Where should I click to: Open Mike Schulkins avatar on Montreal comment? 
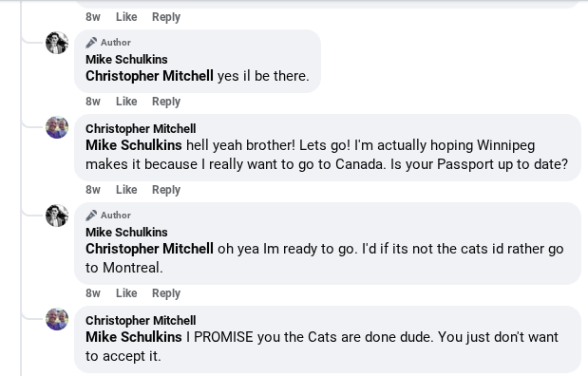(57, 216)
